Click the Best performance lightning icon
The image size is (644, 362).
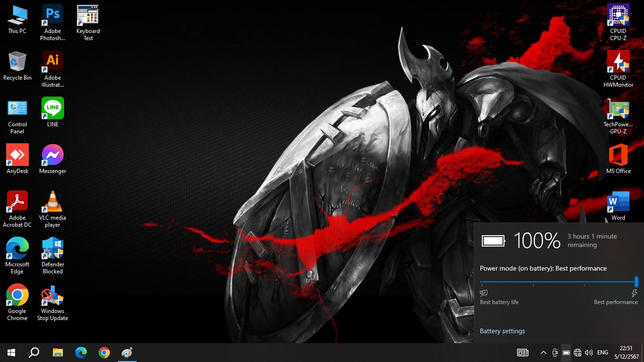pyautogui.click(x=634, y=293)
